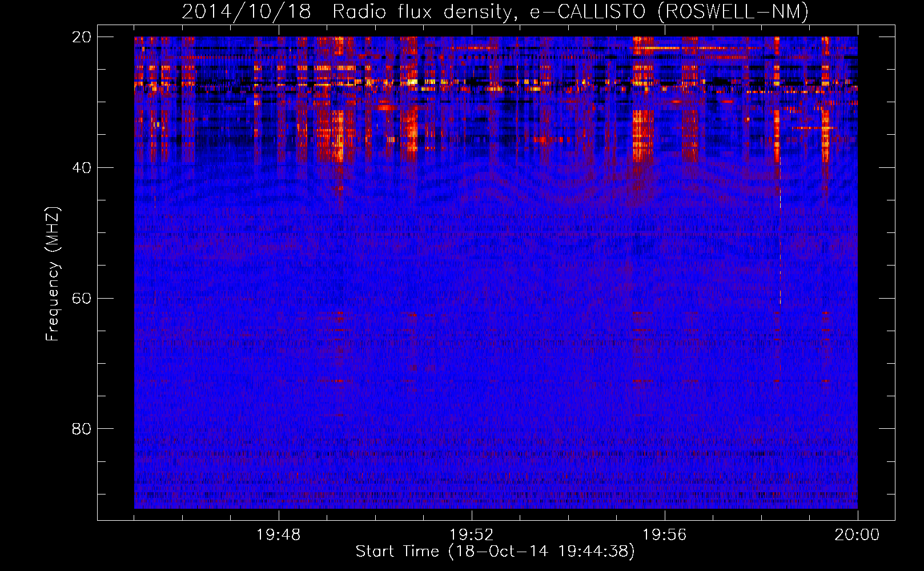924x571 pixels.
Task: Click the x-axis time label '19:48'
Action: pos(278,535)
